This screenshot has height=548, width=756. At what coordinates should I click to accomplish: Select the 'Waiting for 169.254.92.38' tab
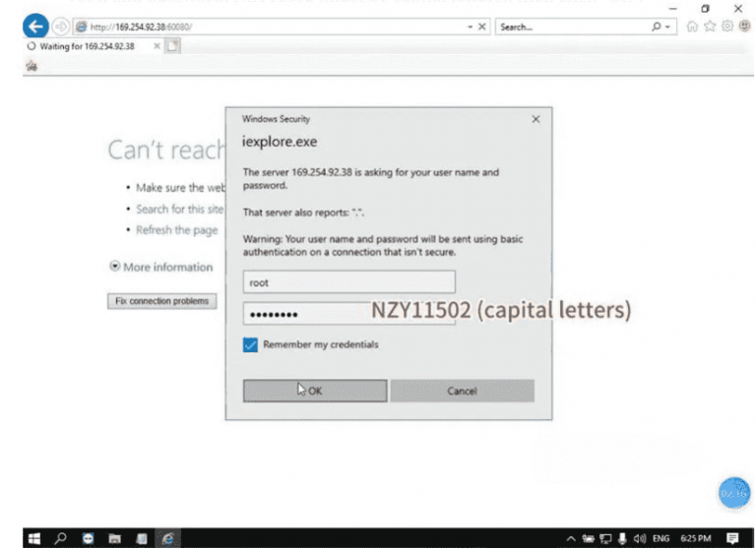coord(89,45)
